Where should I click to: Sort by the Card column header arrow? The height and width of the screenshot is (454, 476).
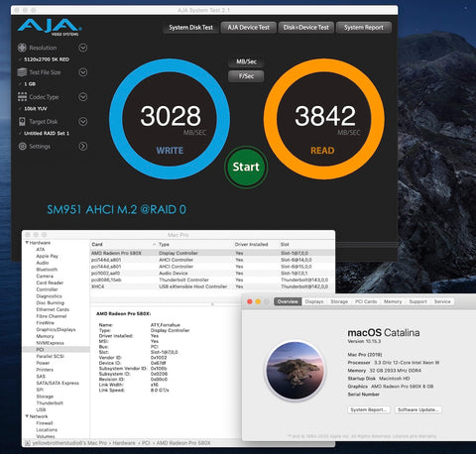(154, 244)
